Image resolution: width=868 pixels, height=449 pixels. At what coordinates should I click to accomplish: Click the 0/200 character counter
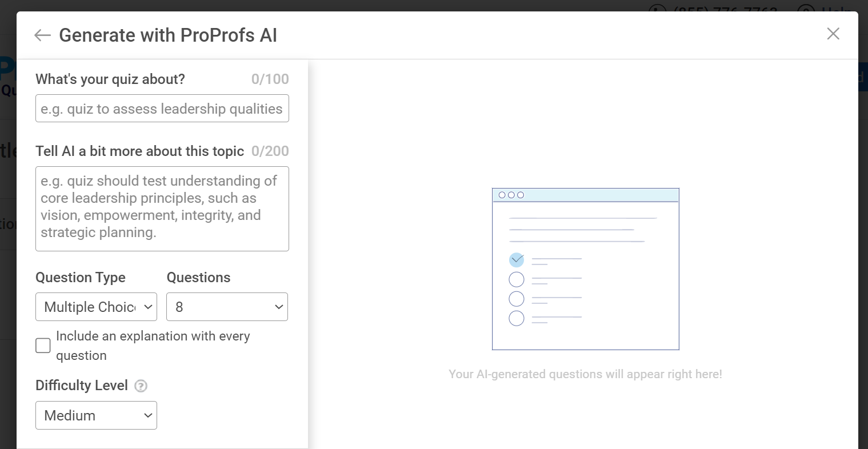tap(270, 151)
